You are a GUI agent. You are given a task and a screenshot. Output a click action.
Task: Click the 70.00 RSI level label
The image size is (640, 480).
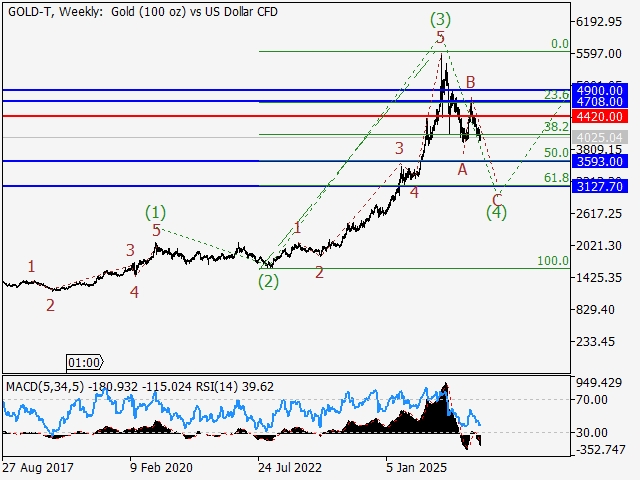click(x=592, y=400)
